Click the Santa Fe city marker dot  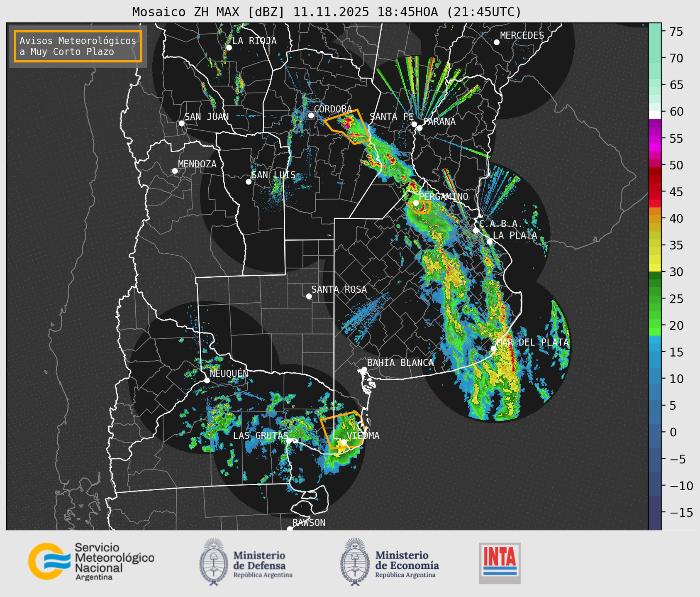[414, 124]
